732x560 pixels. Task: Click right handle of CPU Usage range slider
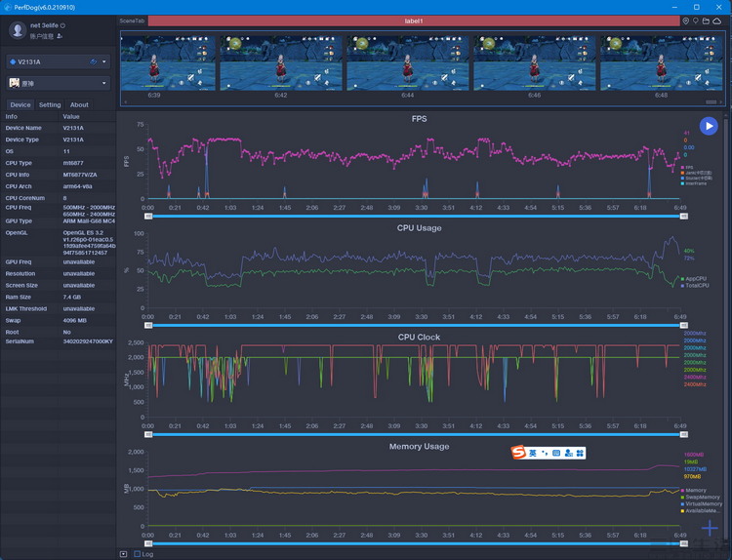point(684,325)
